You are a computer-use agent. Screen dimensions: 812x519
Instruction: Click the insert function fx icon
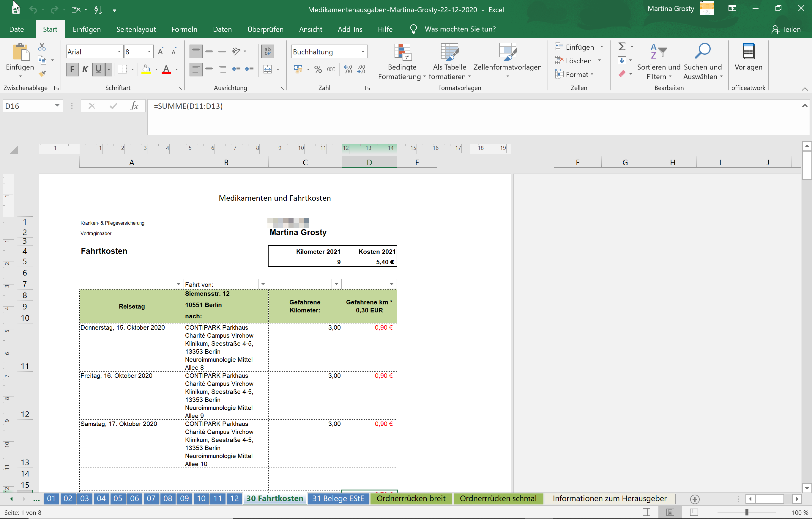coord(134,106)
